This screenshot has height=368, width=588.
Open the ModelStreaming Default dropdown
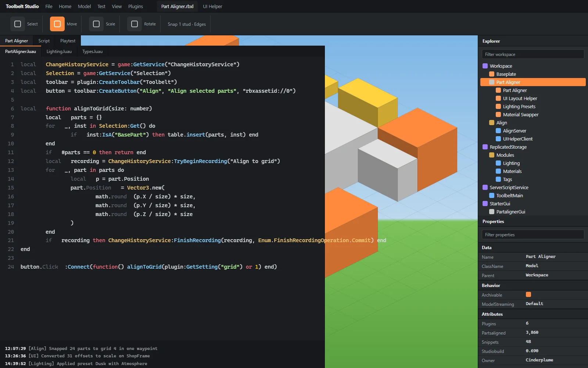click(534, 304)
